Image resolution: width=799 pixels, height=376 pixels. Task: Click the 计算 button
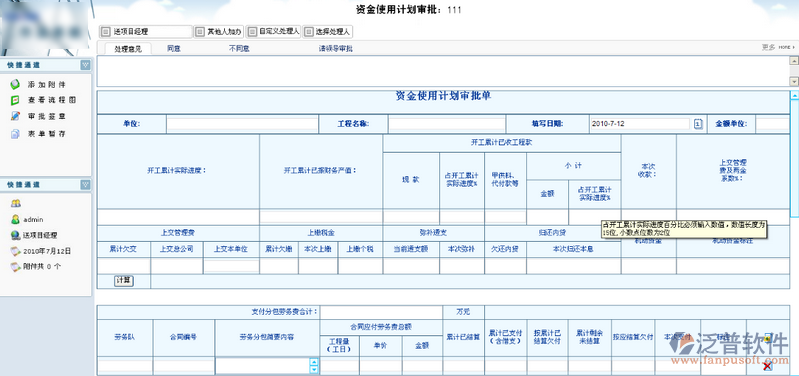point(124,281)
